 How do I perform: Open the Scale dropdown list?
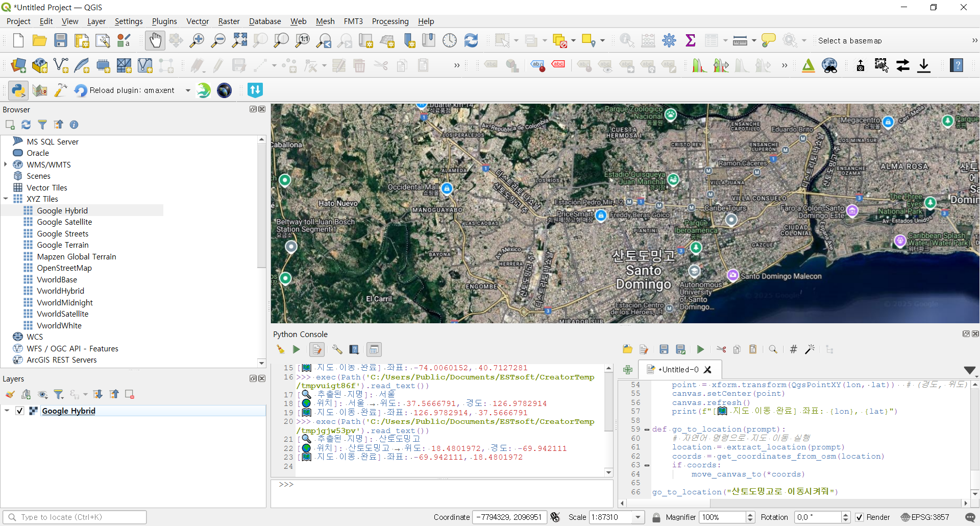pos(638,517)
